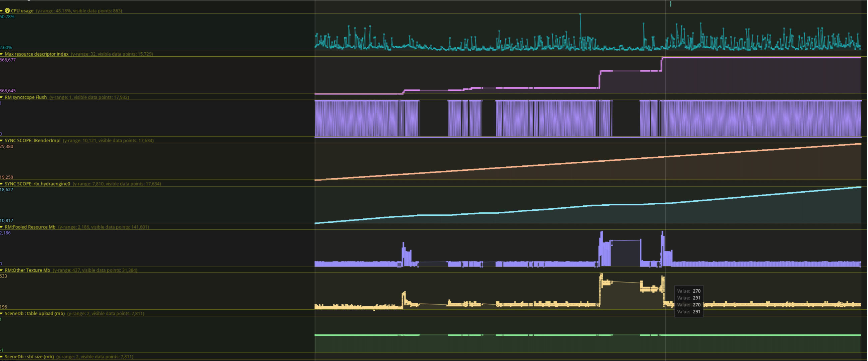Click the 50.78% maximum CPU value
The image size is (868, 361).
point(7,16)
